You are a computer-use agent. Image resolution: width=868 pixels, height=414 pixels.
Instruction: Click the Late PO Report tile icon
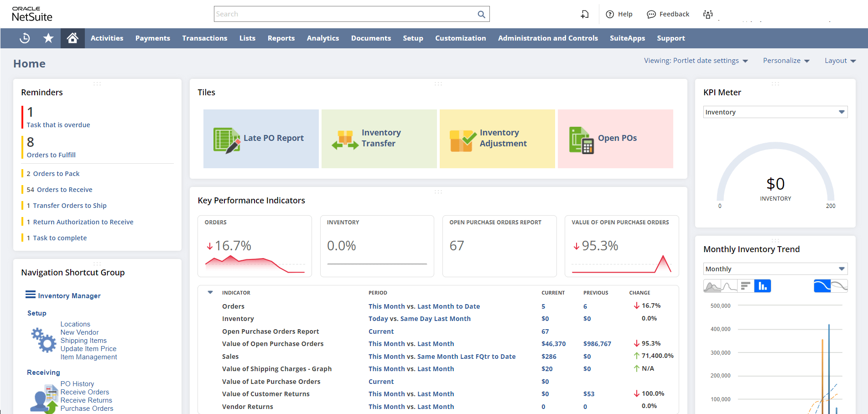coord(227,140)
